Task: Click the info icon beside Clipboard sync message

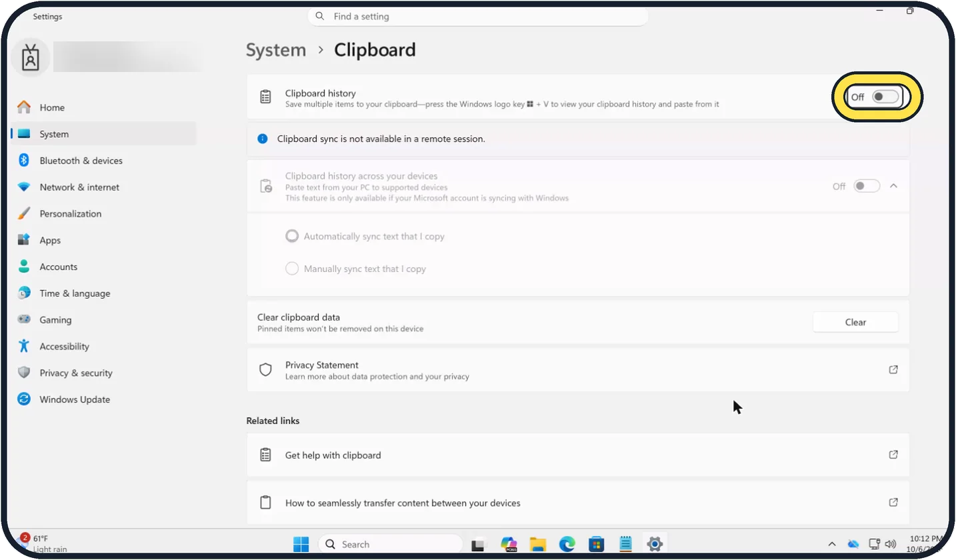Action: (x=263, y=139)
